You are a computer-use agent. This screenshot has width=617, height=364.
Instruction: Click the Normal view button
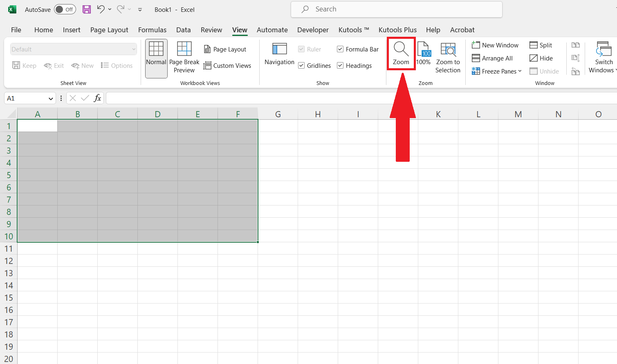pos(156,58)
